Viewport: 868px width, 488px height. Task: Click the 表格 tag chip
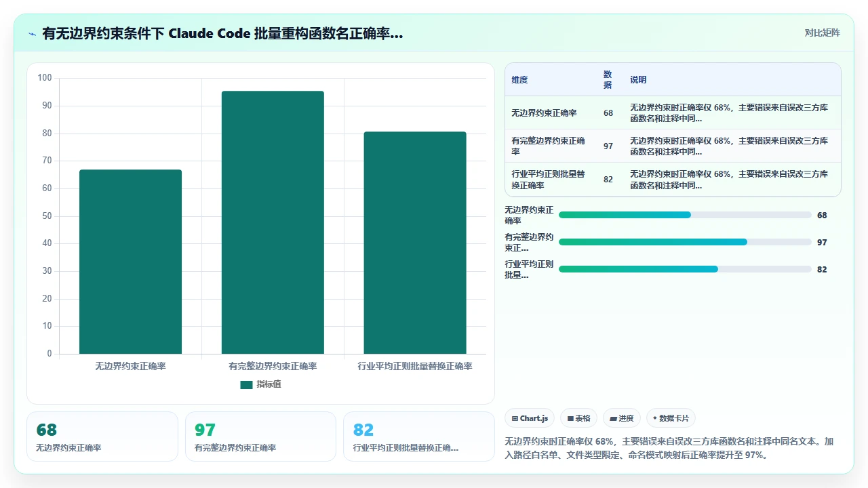579,418
